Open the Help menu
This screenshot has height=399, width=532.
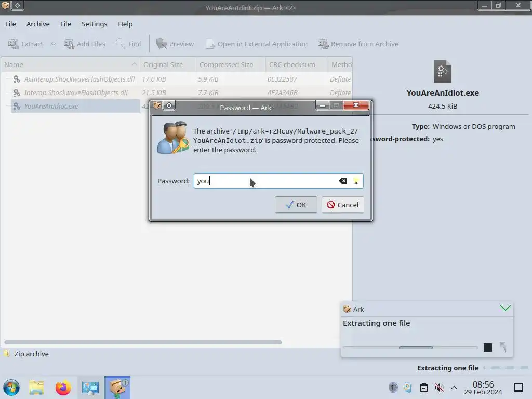point(125,24)
